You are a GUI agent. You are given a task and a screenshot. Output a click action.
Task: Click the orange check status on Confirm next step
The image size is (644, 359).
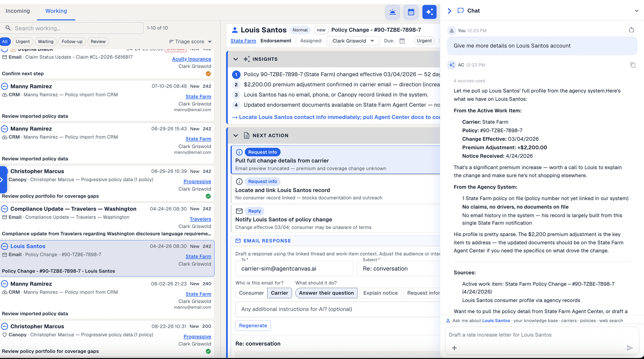[x=208, y=74]
